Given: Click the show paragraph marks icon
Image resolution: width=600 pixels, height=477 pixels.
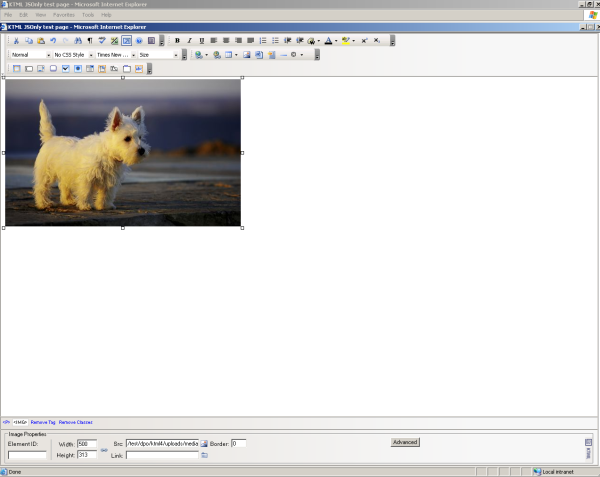Looking at the screenshot, I should (x=90, y=41).
